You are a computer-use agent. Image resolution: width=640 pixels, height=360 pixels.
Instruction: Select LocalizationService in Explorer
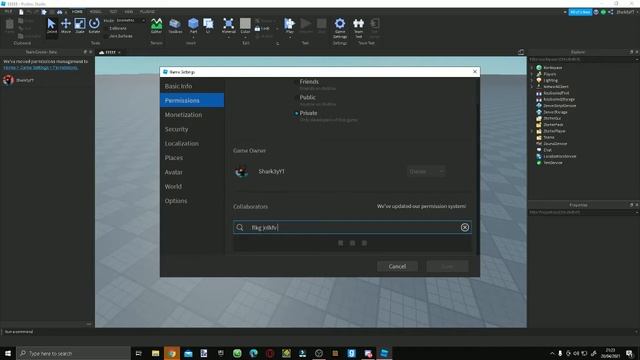[x=560, y=156]
